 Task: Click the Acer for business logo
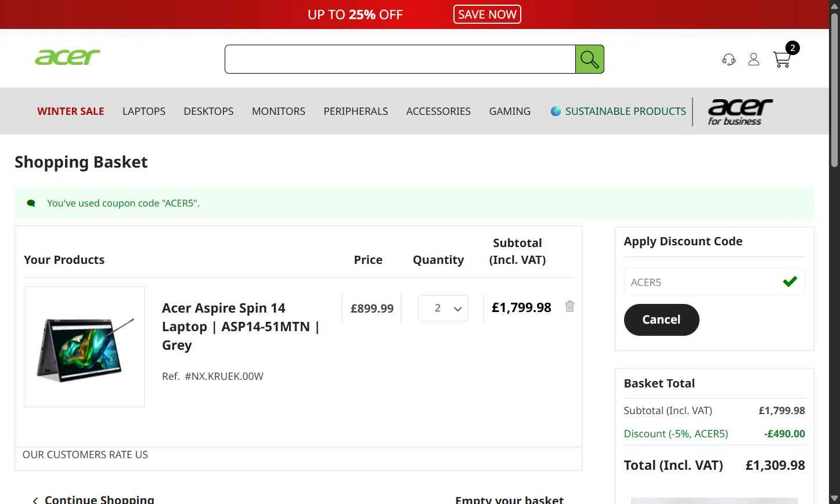[x=740, y=112]
